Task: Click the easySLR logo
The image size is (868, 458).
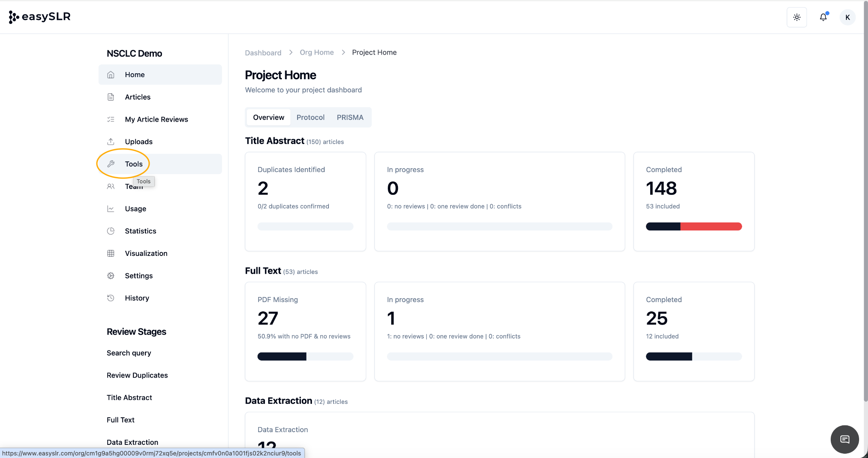Action: tap(40, 17)
